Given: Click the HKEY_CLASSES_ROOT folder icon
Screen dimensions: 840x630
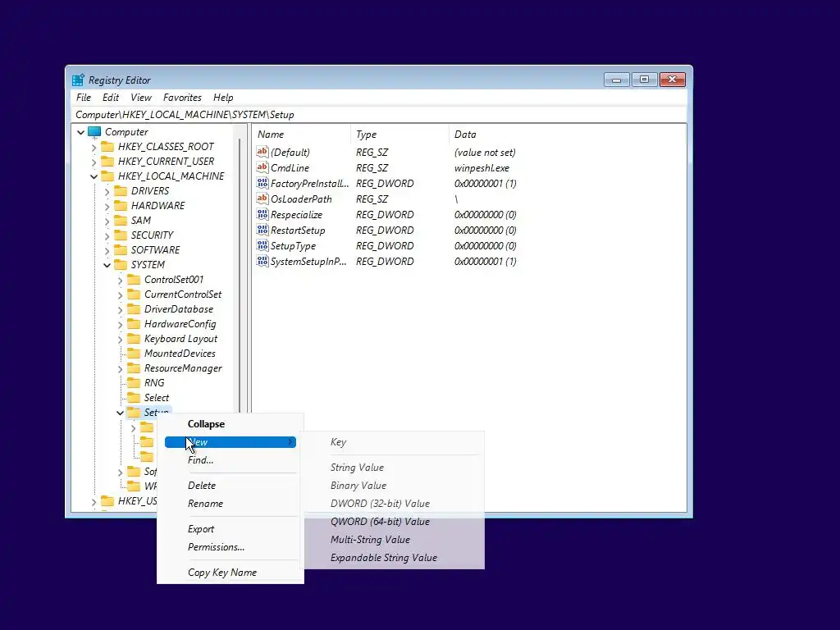Looking at the screenshot, I should click(x=107, y=146).
